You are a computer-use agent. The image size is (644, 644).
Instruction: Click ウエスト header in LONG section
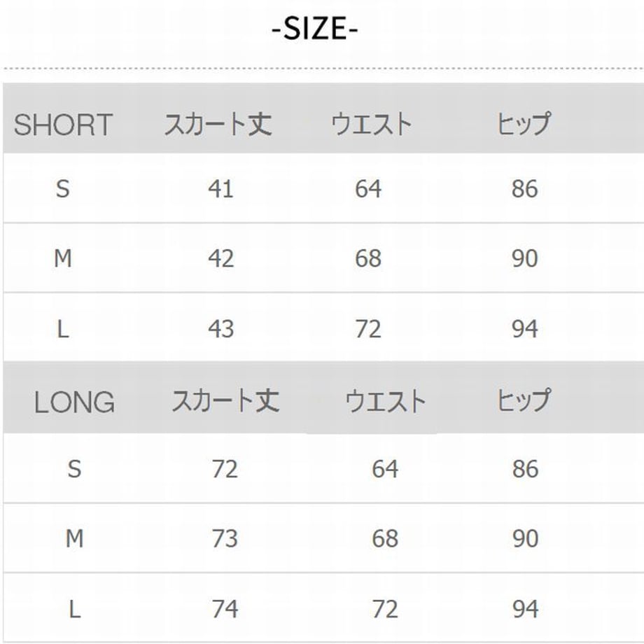click(x=385, y=401)
